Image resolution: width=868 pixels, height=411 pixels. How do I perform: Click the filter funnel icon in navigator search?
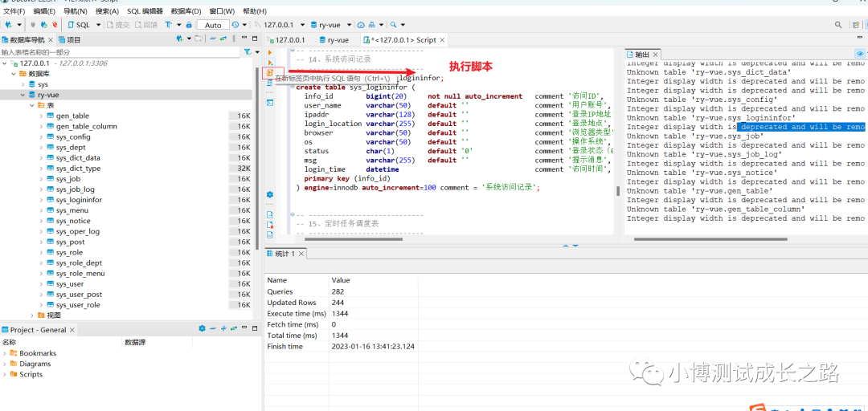coord(247,52)
